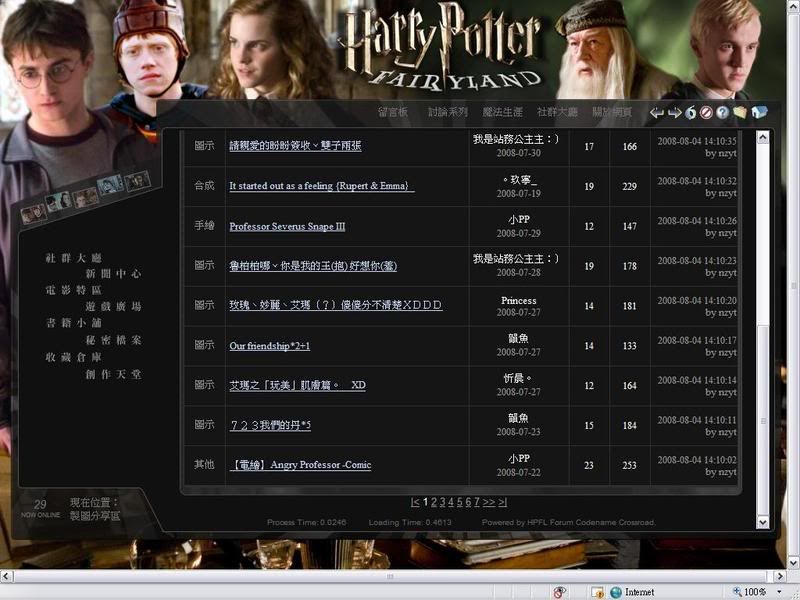Click reply count 23 in Angry Professor row
This screenshot has width=800, height=600.
pyautogui.click(x=589, y=465)
